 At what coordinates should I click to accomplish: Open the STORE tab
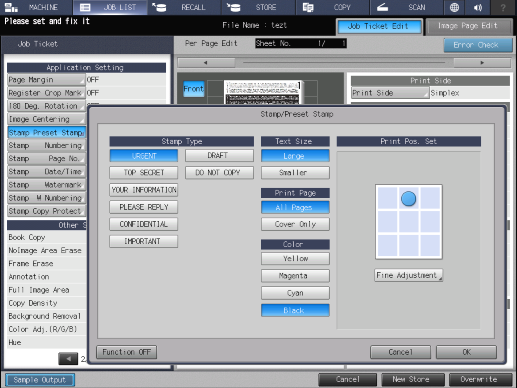258,7
